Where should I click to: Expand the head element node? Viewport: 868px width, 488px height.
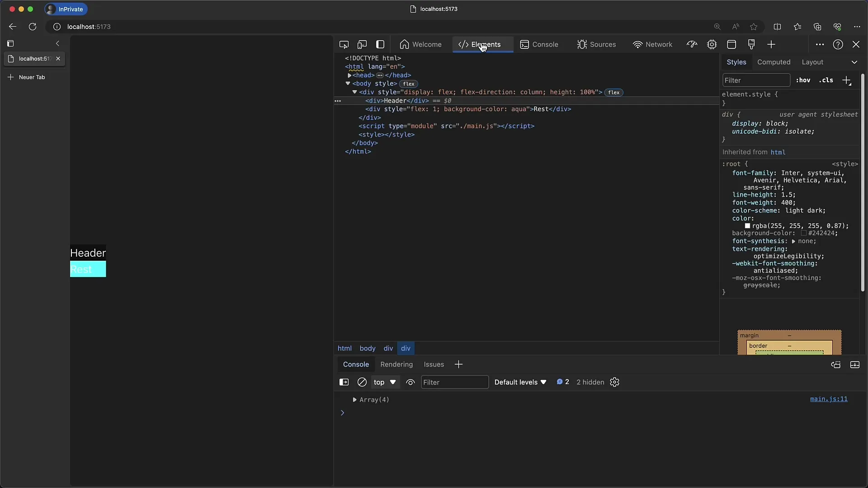tap(349, 75)
